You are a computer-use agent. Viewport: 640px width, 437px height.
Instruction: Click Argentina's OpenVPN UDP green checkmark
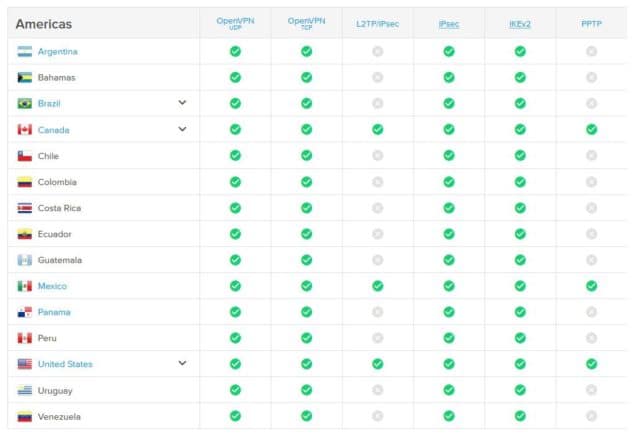click(236, 51)
